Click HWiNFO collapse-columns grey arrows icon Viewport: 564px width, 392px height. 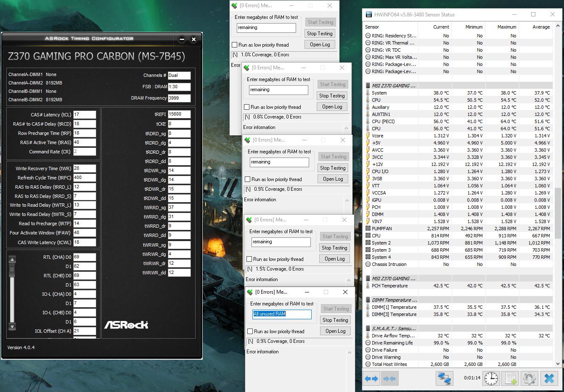(x=389, y=379)
